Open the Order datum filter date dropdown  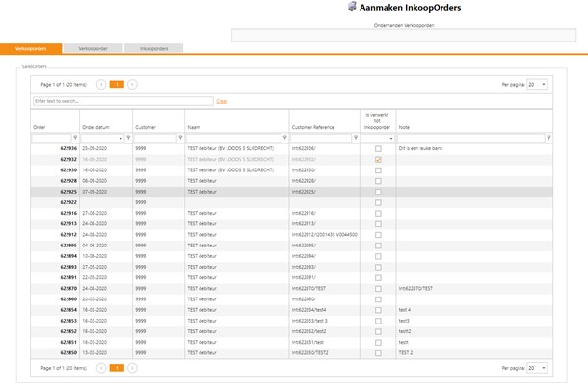coord(120,139)
